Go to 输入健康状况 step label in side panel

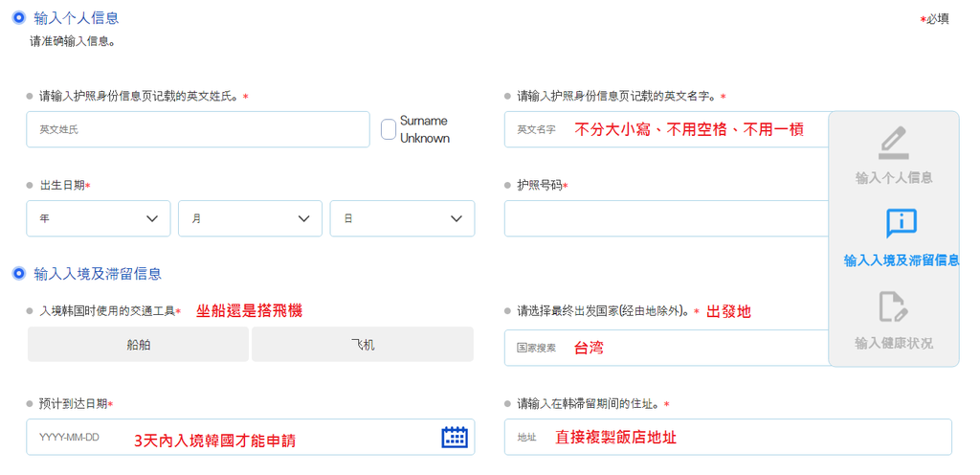coord(893,343)
